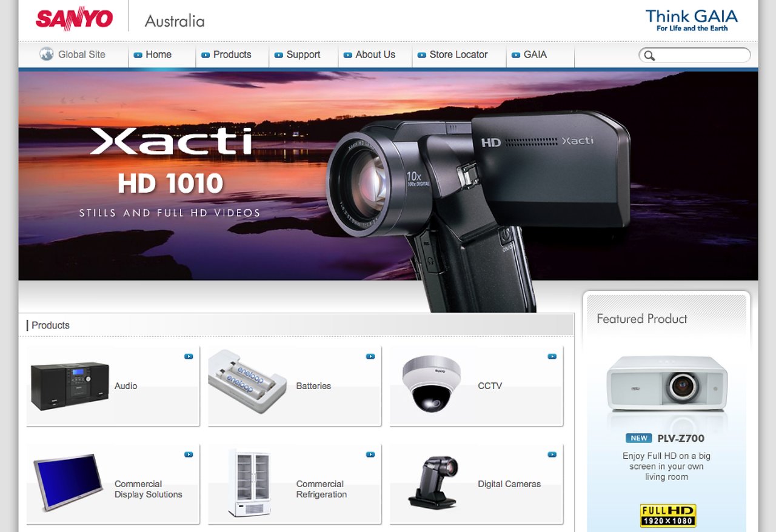Image resolution: width=776 pixels, height=532 pixels.
Task: Open the Support menu
Action: point(303,55)
